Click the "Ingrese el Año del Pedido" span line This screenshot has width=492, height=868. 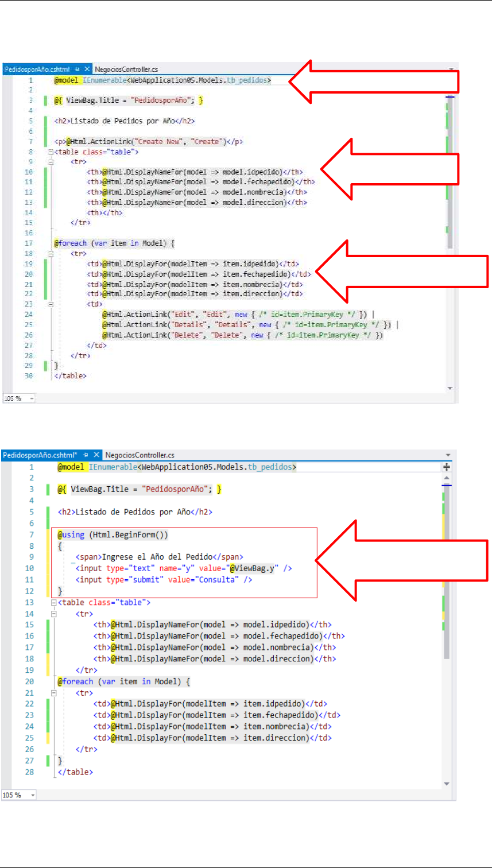coord(160,557)
